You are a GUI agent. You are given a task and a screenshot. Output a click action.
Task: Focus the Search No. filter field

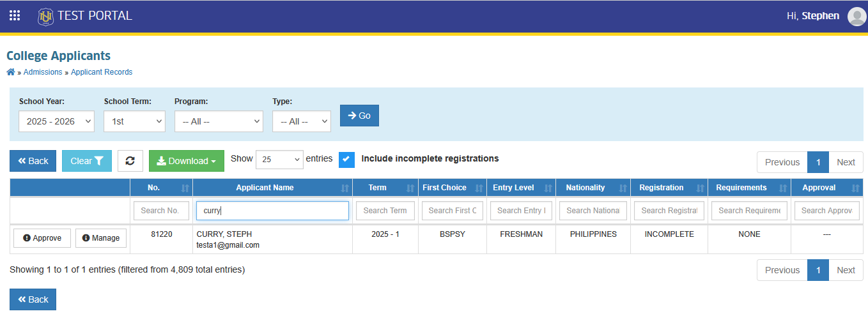[161, 211]
